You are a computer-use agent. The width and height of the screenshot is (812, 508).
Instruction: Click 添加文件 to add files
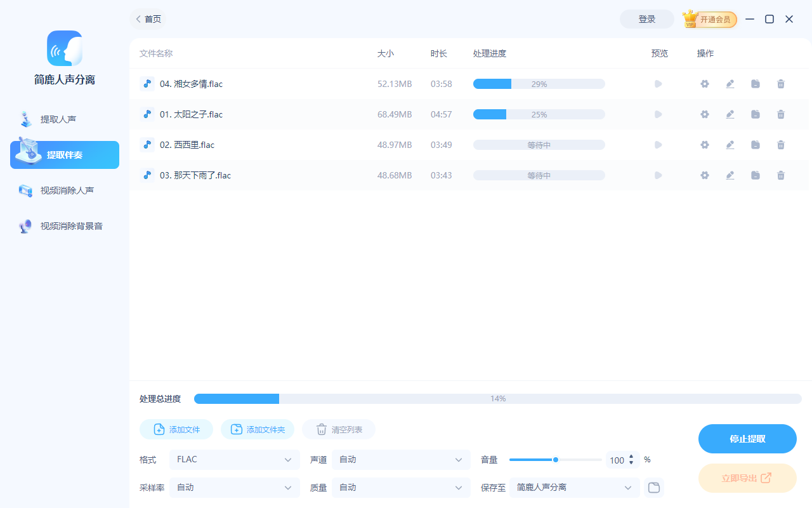click(x=176, y=429)
